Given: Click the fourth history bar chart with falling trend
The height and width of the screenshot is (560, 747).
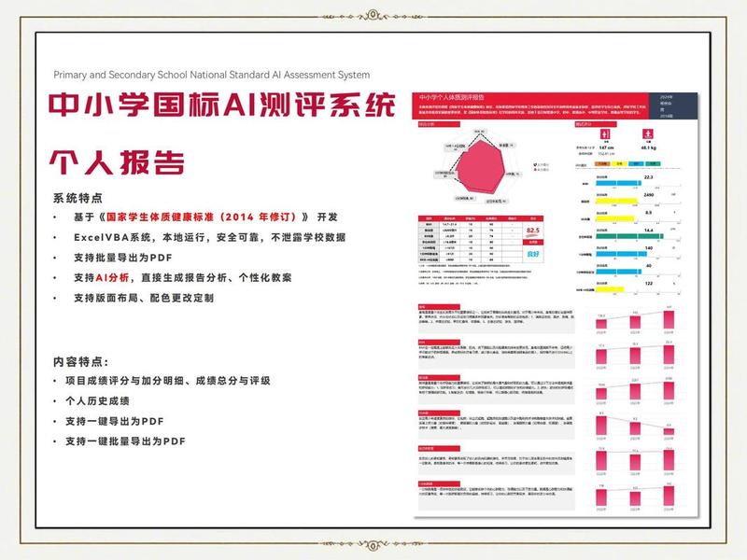Looking at the screenshot, I should click(x=636, y=426).
